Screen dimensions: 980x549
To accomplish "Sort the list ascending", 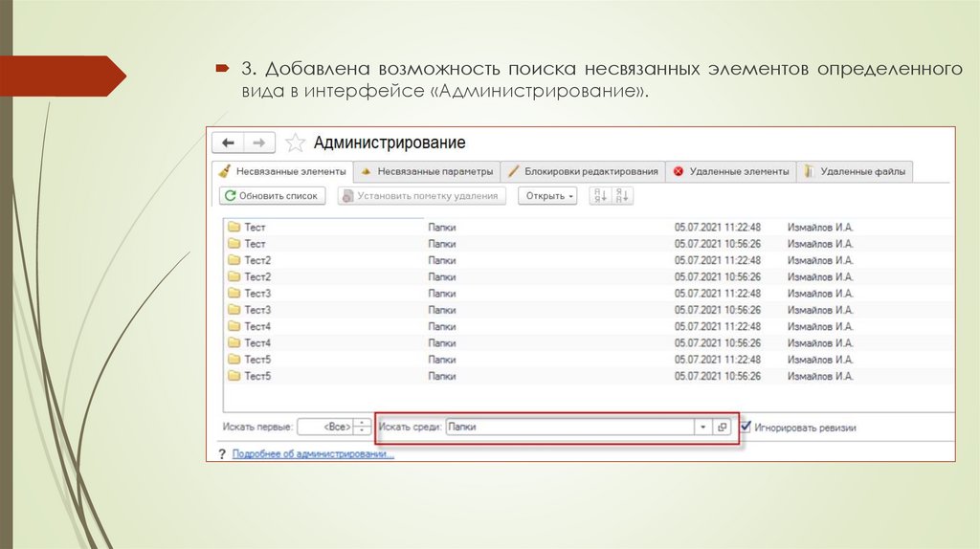I will (601, 195).
